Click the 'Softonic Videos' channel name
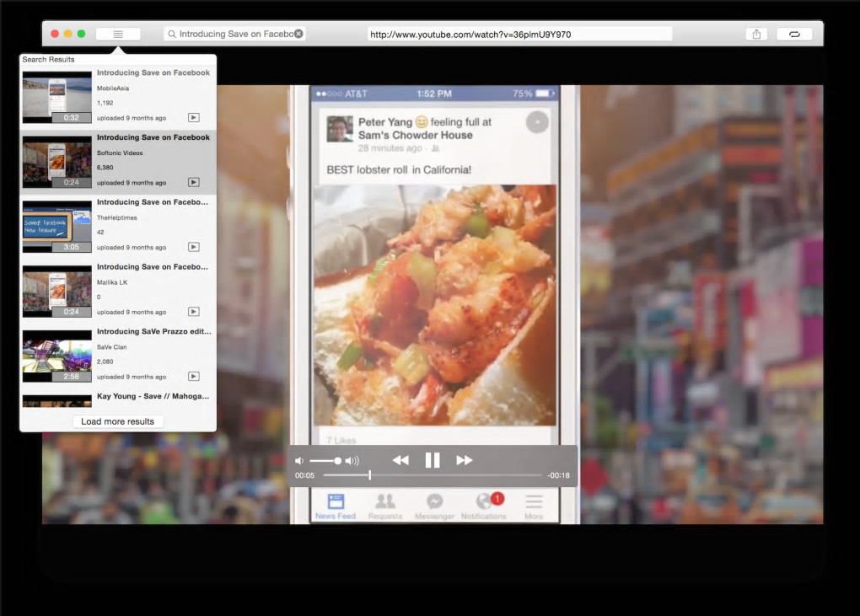860x616 pixels. [x=120, y=153]
